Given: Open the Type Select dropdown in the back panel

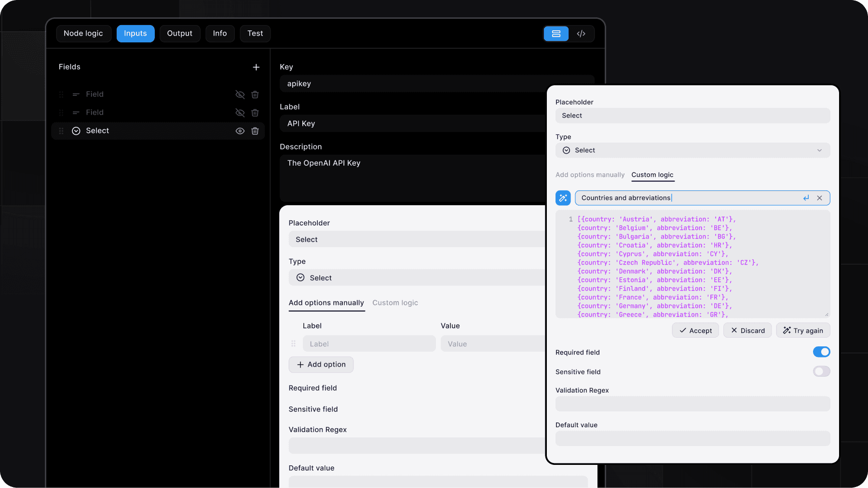Looking at the screenshot, I should point(417,278).
